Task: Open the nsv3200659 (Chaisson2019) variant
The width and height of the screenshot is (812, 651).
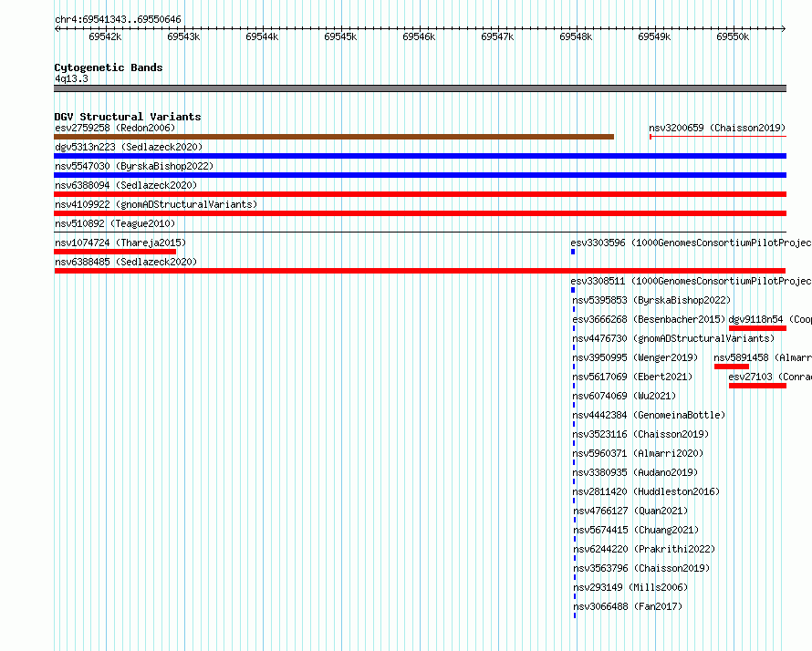Action: [717, 128]
